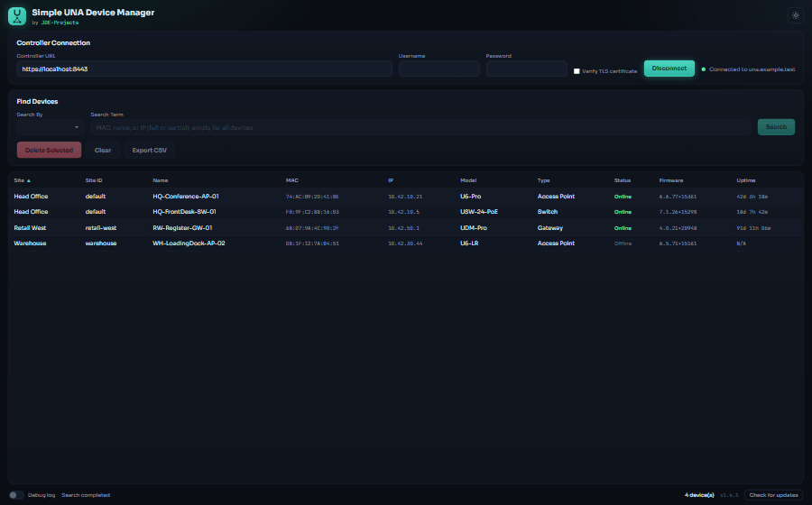Screen dimensions: 812x505
Task: Select the WH-LoadingDock-AP-02 device name
Action: [189, 243]
